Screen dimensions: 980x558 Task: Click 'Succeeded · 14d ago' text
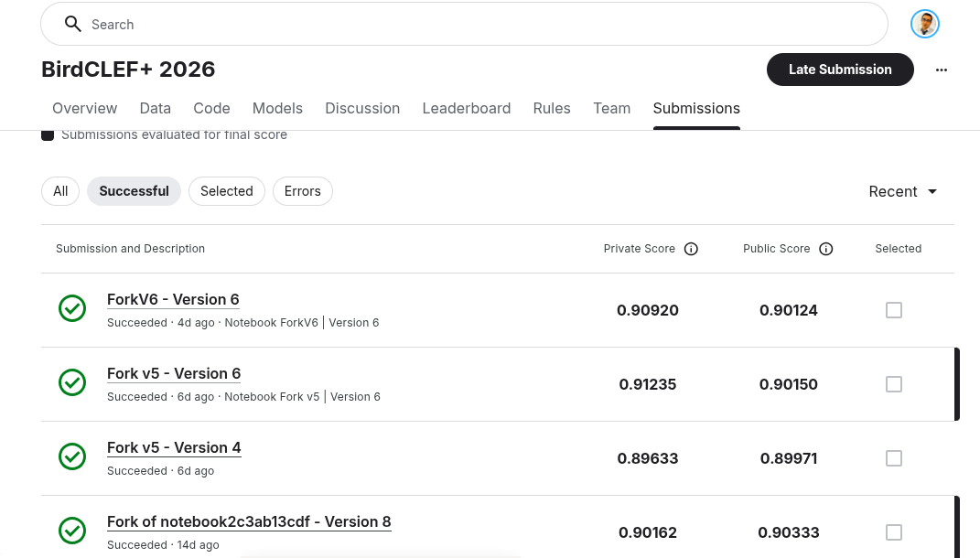tap(163, 545)
